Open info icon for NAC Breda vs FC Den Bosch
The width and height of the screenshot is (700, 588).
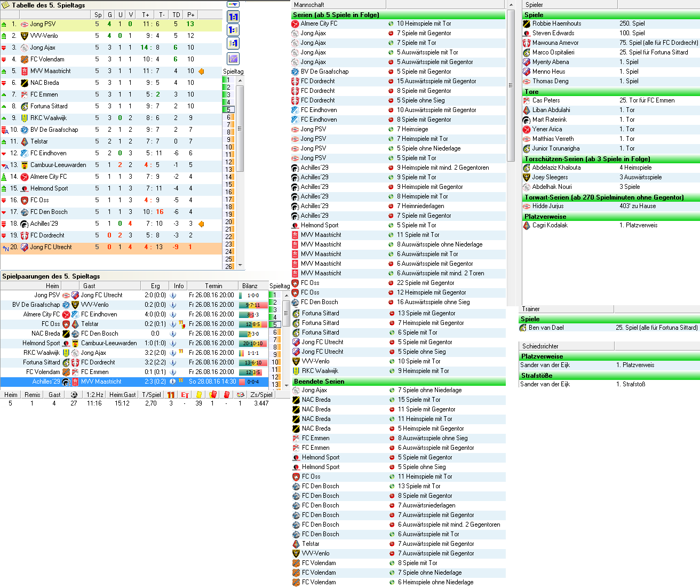coord(173,333)
